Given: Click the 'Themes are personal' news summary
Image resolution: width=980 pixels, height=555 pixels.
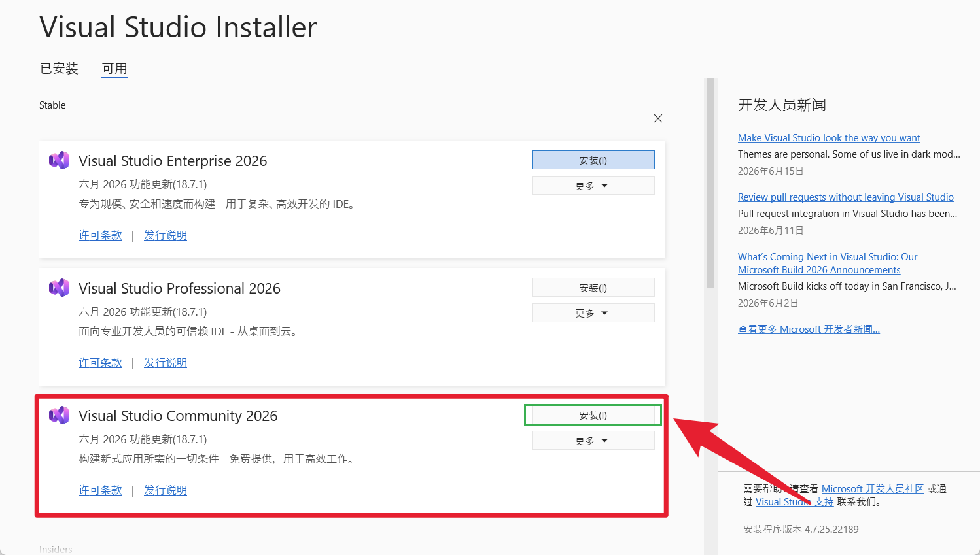Looking at the screenshot, I should (x=849, y=154).
